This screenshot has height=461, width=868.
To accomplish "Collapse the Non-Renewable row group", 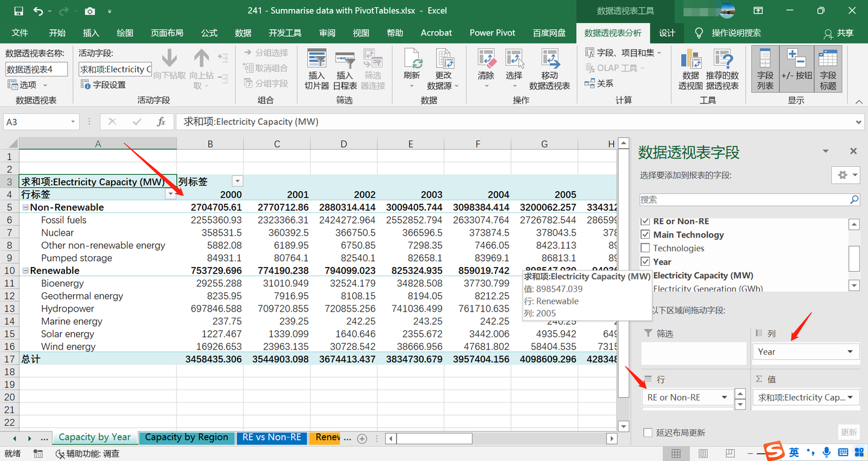I will (26, 207).
